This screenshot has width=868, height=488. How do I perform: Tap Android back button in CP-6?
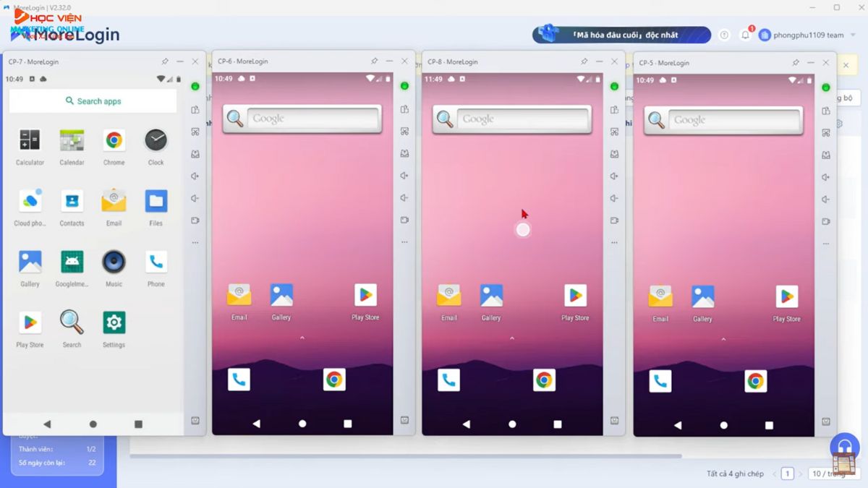256,424
